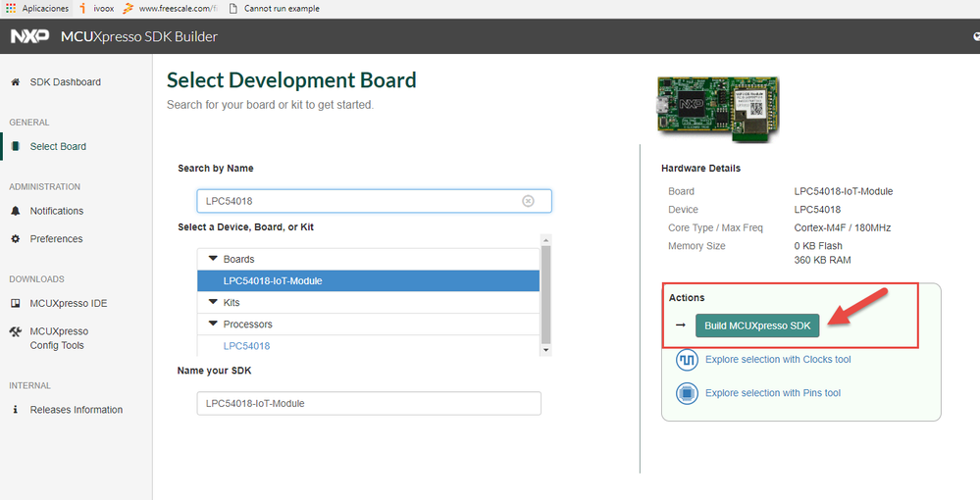Screen dimensions: 980x500
Task: Click the Preferences gear icon
Action: pyautogui.click(x=15, y=239)
